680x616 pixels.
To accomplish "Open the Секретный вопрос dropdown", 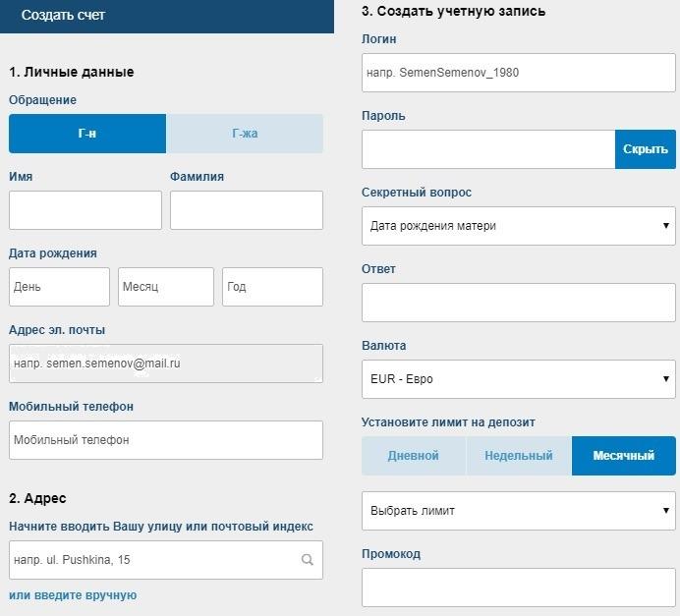I will [518, 226].
